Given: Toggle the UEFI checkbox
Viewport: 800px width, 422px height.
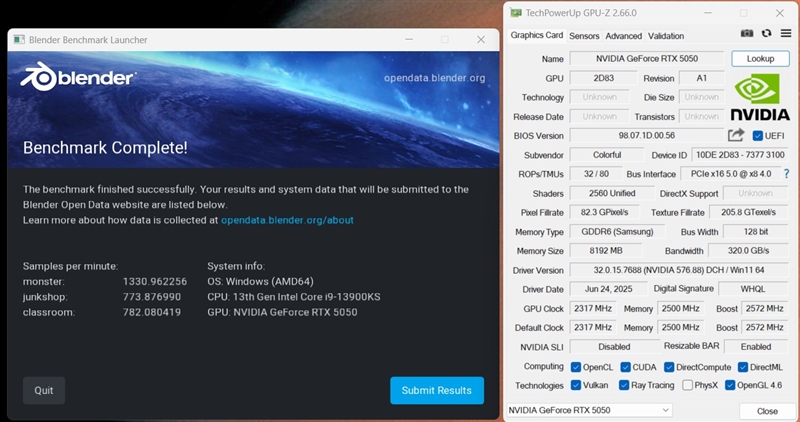Looking at the screenshot, I should [x=758, y=136].
